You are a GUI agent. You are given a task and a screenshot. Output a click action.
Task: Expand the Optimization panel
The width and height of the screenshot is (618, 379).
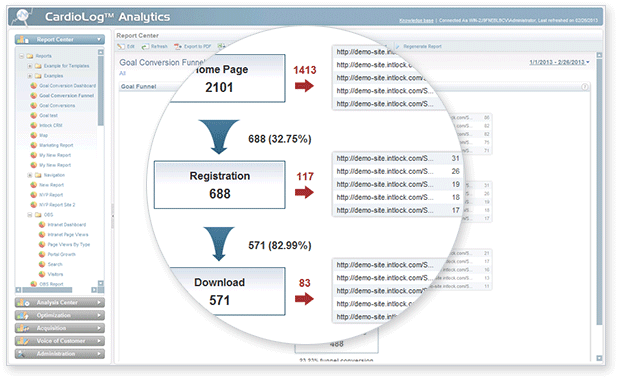coord(60,315)
